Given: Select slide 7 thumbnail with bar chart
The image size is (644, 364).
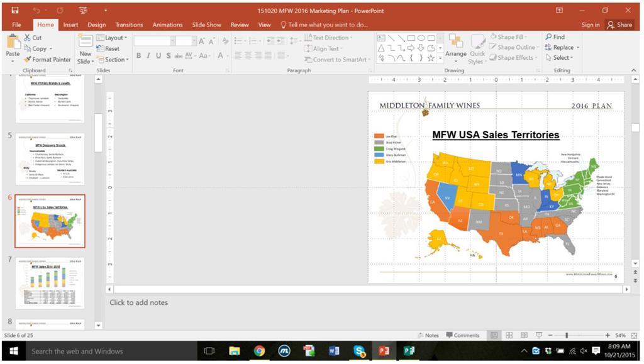Looking at the screenshot, I should 50,283.
